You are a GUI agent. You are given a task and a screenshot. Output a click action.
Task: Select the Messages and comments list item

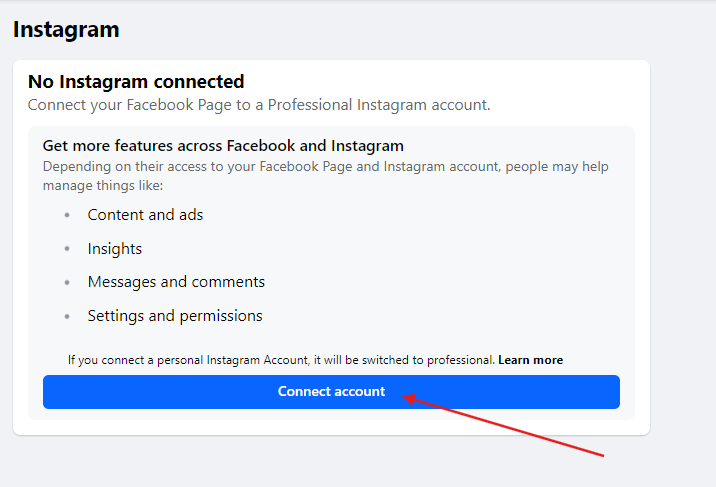(176, 282)
